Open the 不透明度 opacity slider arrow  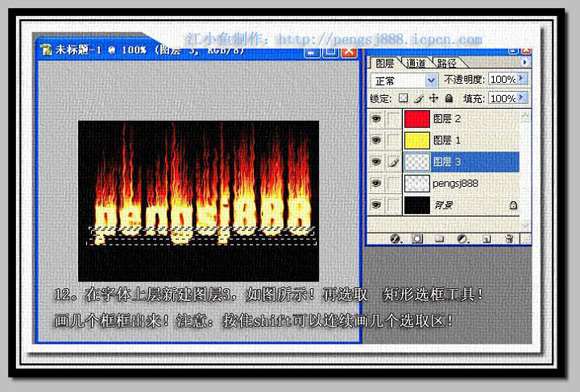522,78
